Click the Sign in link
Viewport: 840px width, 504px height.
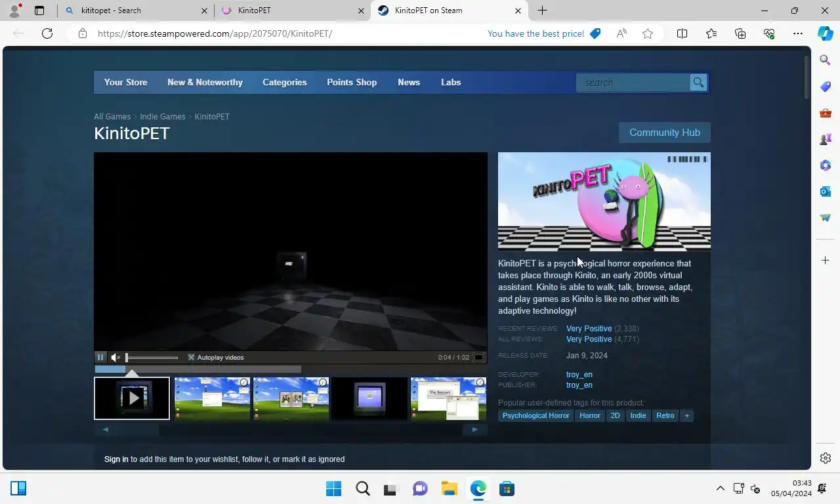point(116,459)
